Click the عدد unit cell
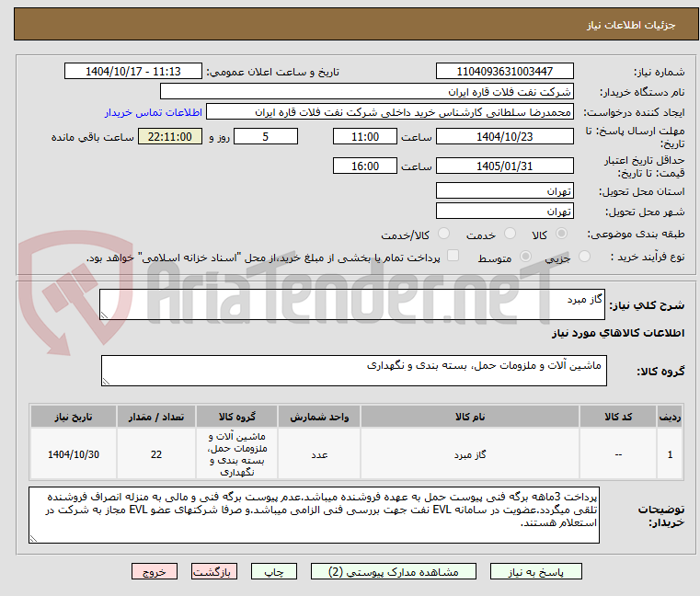The width and height of the screenshot is (700, 596). click(x=319, y=454)
